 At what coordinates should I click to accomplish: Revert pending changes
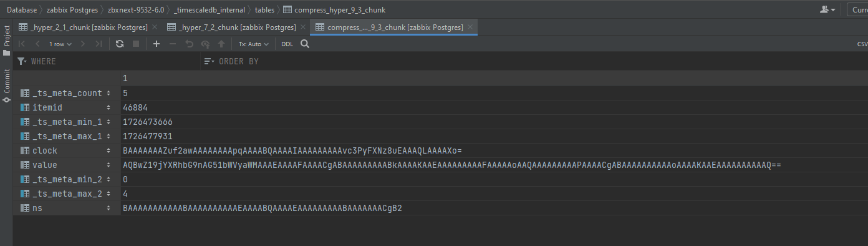(189, 44)
